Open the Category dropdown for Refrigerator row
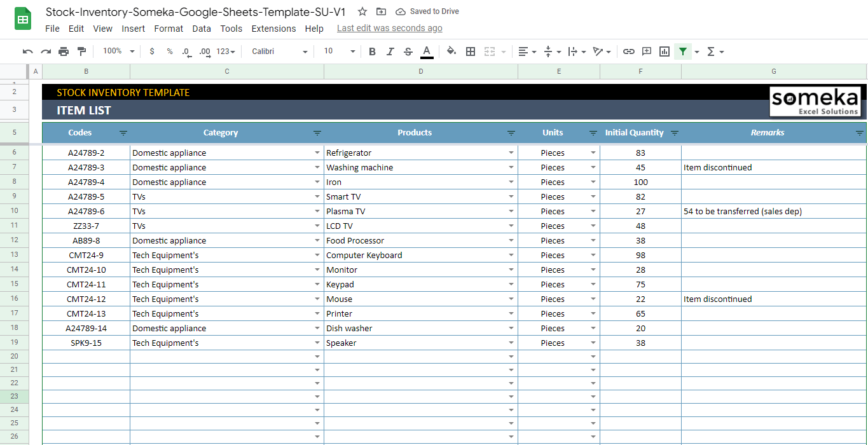Screen dimensions: 868x445 [317, 153]
